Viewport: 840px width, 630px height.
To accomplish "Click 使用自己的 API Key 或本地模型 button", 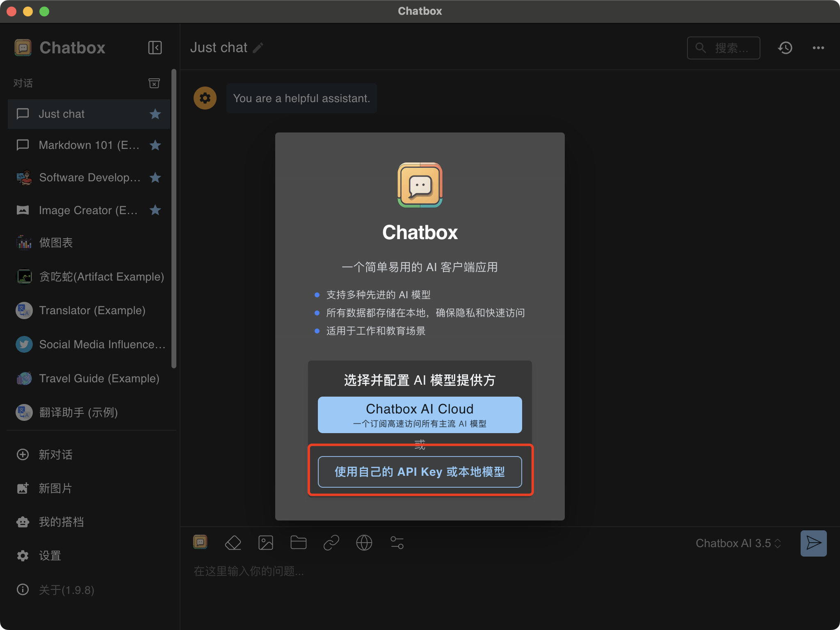I will click(x=420, y=472).
